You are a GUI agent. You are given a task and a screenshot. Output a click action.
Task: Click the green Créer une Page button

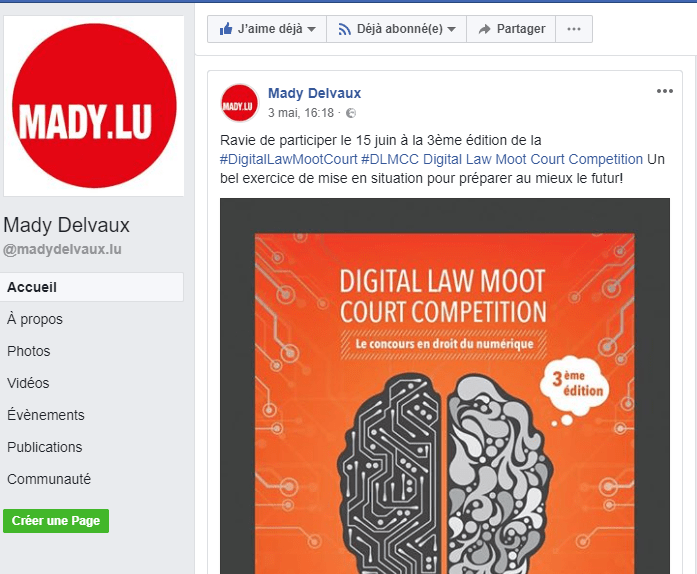56,521
